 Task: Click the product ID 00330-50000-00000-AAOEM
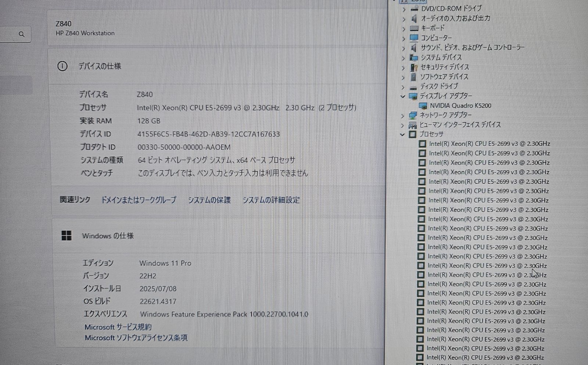pyautogui.click(x=184, y=147)
